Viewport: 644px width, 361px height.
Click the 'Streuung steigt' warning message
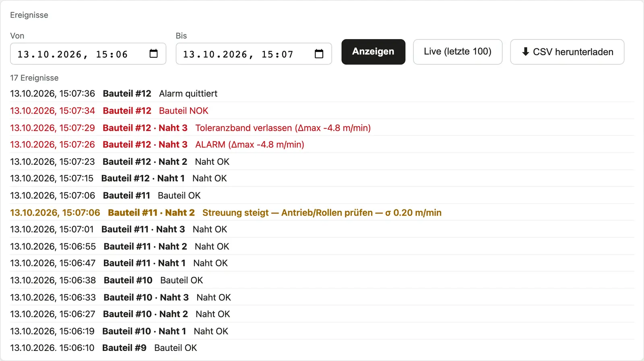pyautogui.click(x=322, y=213)
